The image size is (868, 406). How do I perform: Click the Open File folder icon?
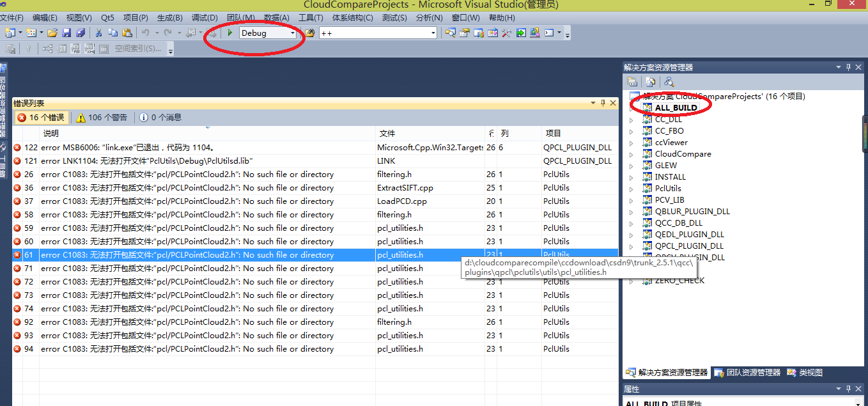click(x=52, y=33)
